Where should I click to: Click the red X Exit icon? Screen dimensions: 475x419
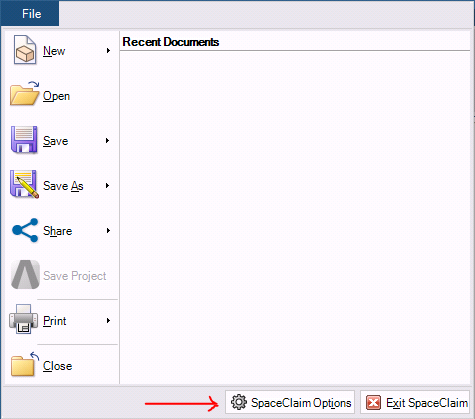pos(373,403)
